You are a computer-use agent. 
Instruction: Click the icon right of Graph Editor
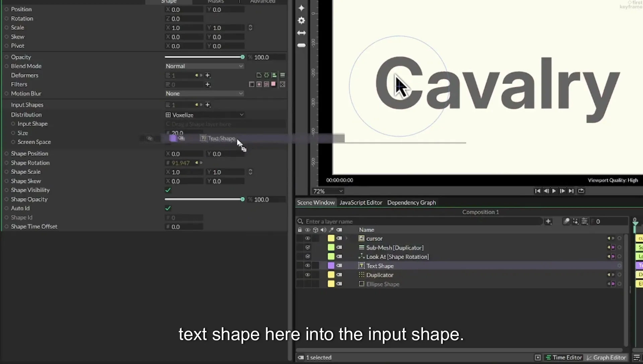(x=636, y=357)
